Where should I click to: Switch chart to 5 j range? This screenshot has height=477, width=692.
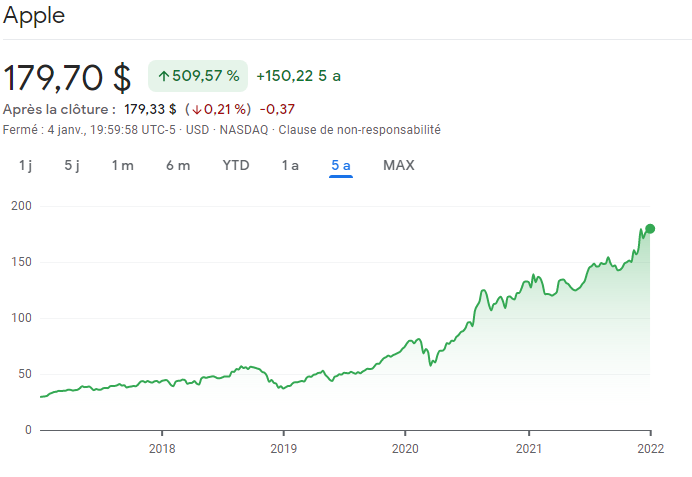(x=72, y=165)
